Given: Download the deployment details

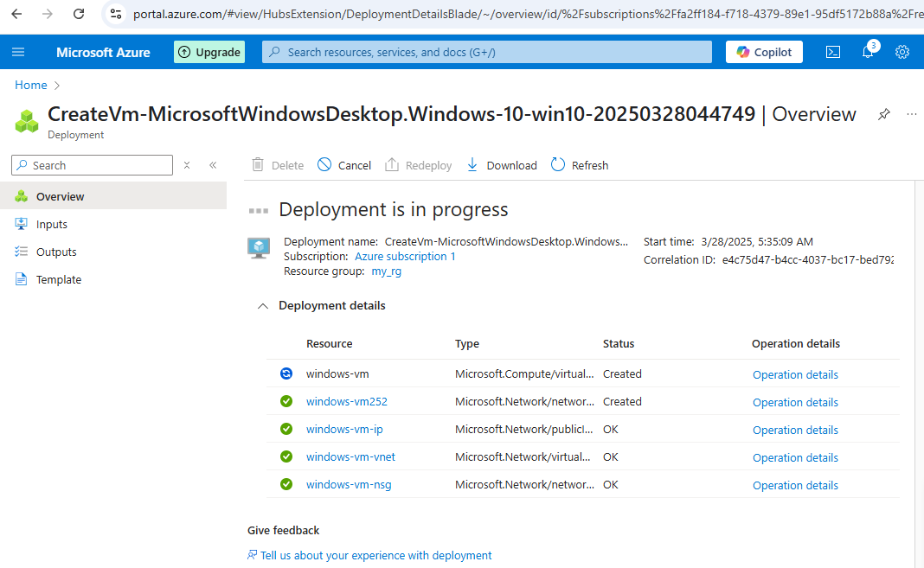Looking at the screenshot, I should point(502,165).
